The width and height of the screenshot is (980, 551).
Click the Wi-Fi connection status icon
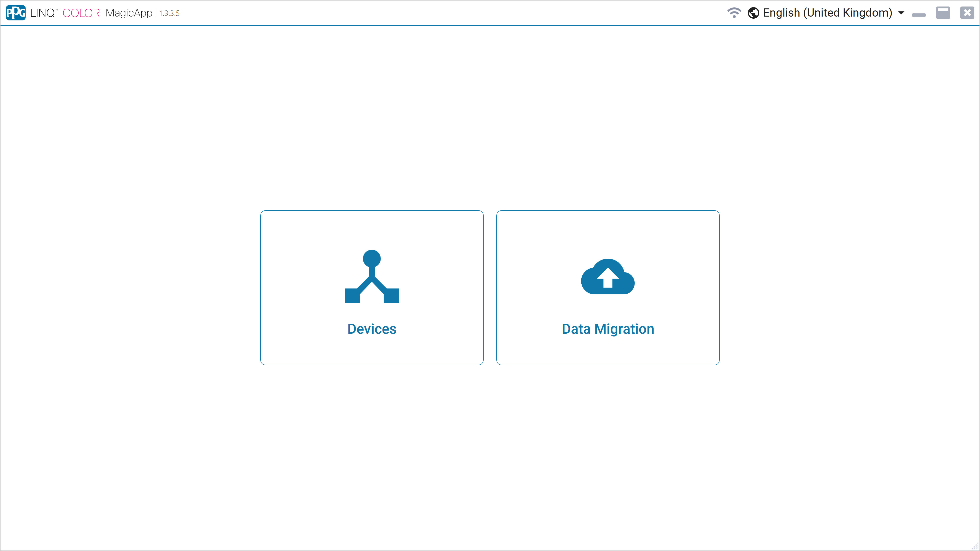pos(734,13)
